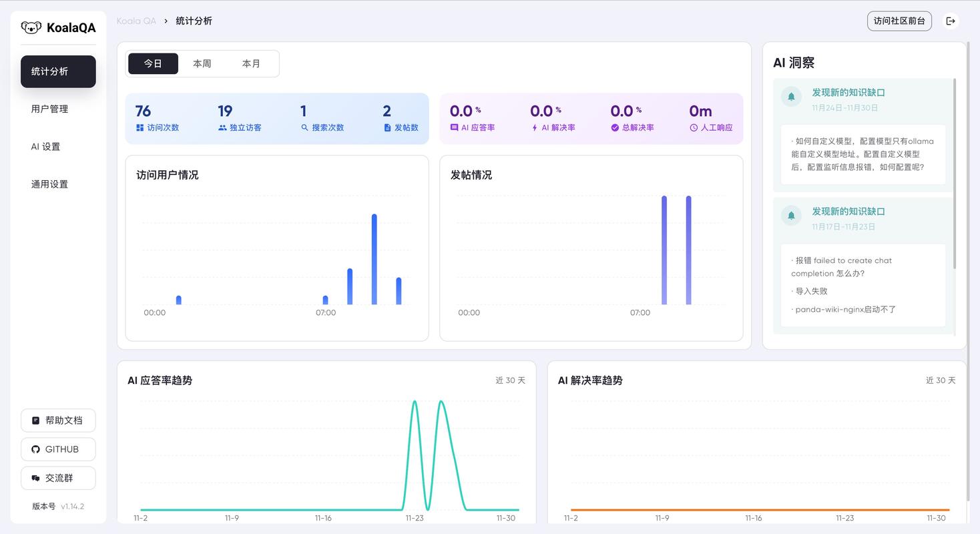Click the first tall bar in 发帖情况 chart
Viewport: 980px width, 534px height.
pos(664,250)
